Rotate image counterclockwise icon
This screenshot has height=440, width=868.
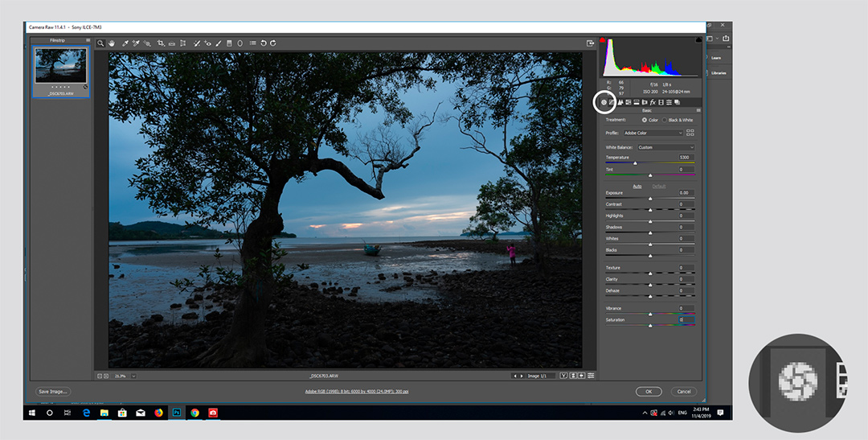[263, 43]
